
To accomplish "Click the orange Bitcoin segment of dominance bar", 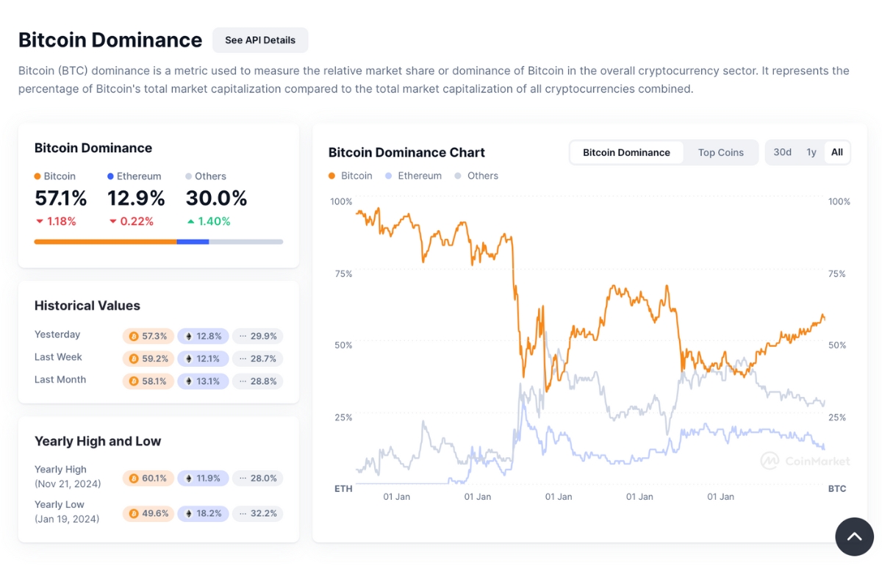I will [105, 241].
